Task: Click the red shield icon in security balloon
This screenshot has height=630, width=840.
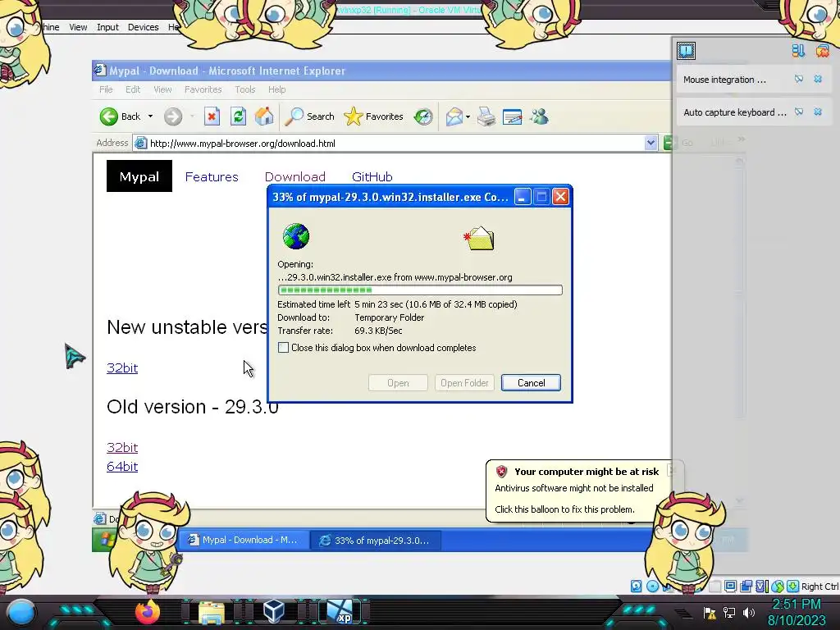Action: (501, 472)
